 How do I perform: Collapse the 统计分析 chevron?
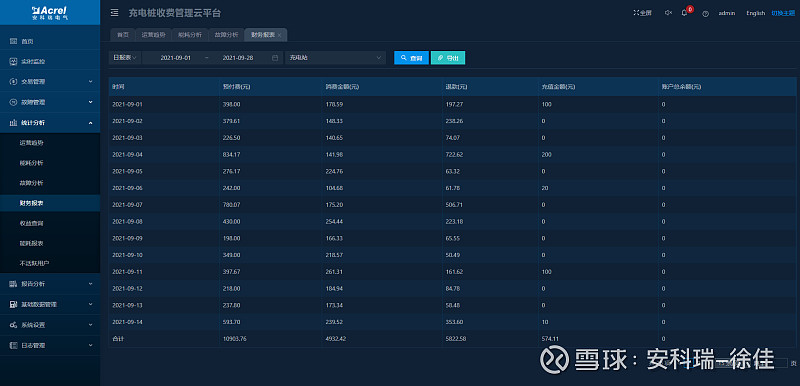click(x=90, y=122)
